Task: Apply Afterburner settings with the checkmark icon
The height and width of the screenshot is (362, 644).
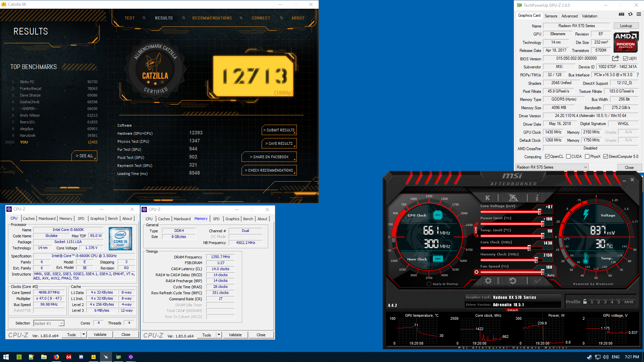Action: point(537,281)
